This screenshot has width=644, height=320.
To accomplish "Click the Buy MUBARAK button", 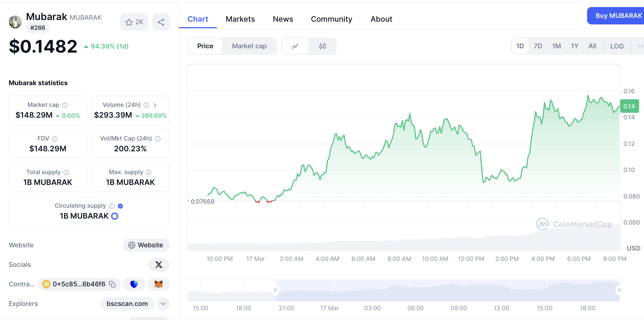I will [618, 16].
